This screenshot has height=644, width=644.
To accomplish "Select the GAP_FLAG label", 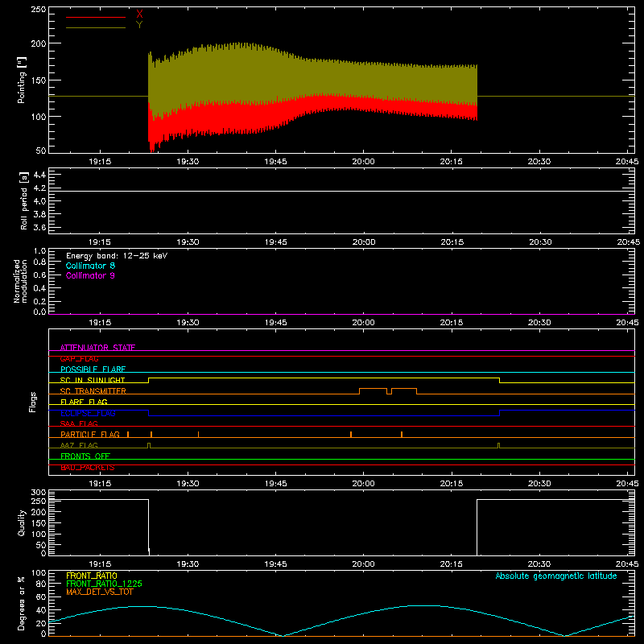I will click(x=79, y=358).
